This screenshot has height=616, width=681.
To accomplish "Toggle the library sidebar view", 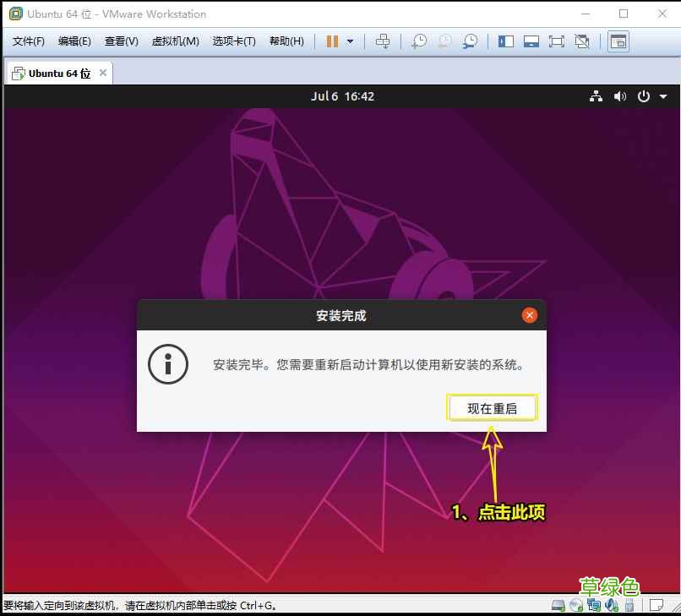I will (506, 41).
